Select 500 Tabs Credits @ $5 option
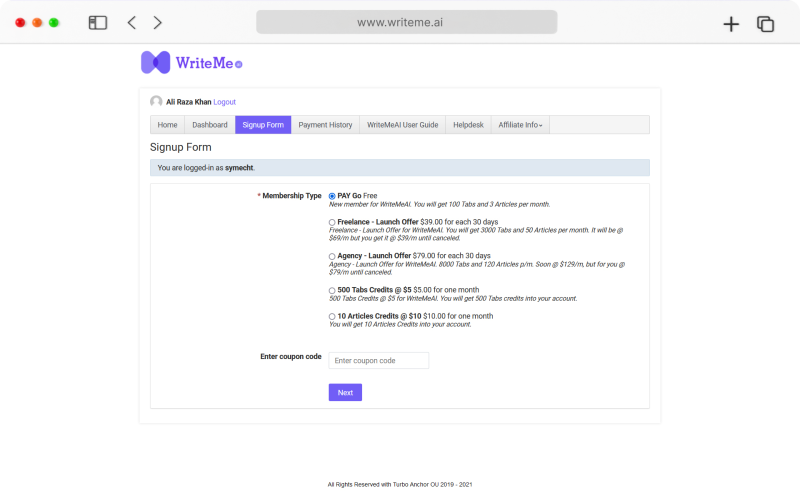The height and width of the screenshot is (494, 800). (x=332, y=290)
